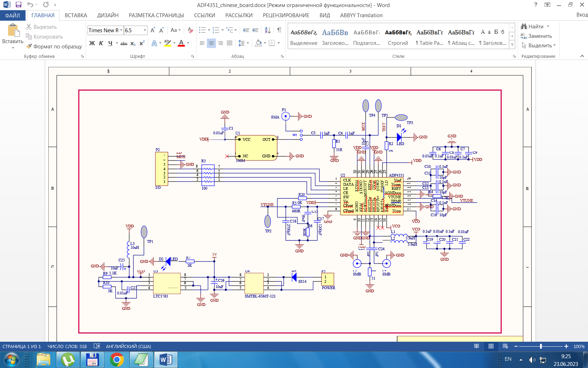Create a bulleted list
Viewport: 588px width, 368px height.
tap(202, 30)
